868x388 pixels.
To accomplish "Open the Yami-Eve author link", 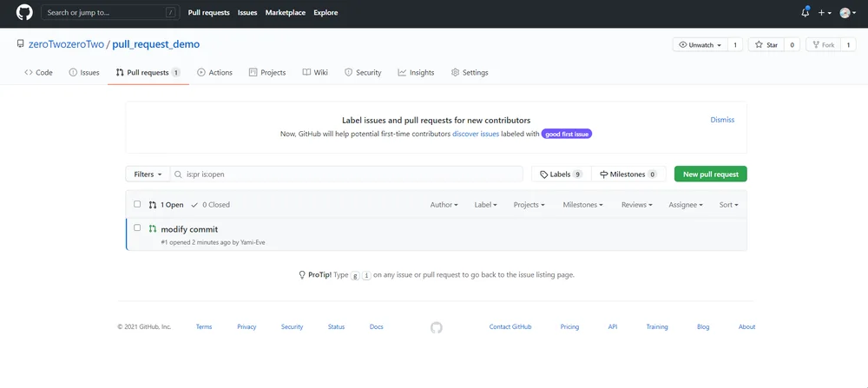I will click(253, 242).
